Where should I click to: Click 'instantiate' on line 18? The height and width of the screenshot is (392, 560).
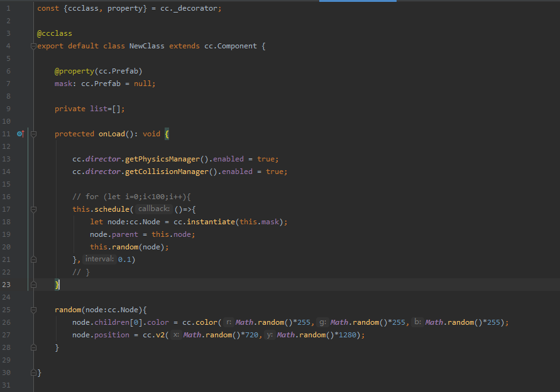point(211,222)
